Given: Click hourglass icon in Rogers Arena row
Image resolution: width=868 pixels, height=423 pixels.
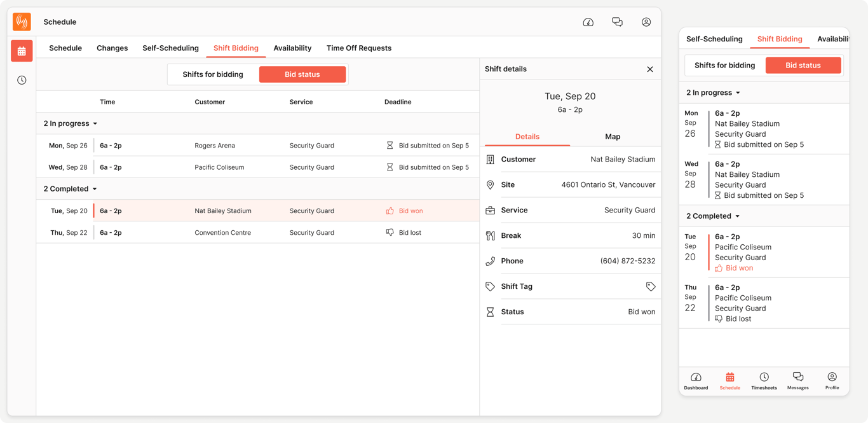Looking at the screenshot, I should [390, 146].
